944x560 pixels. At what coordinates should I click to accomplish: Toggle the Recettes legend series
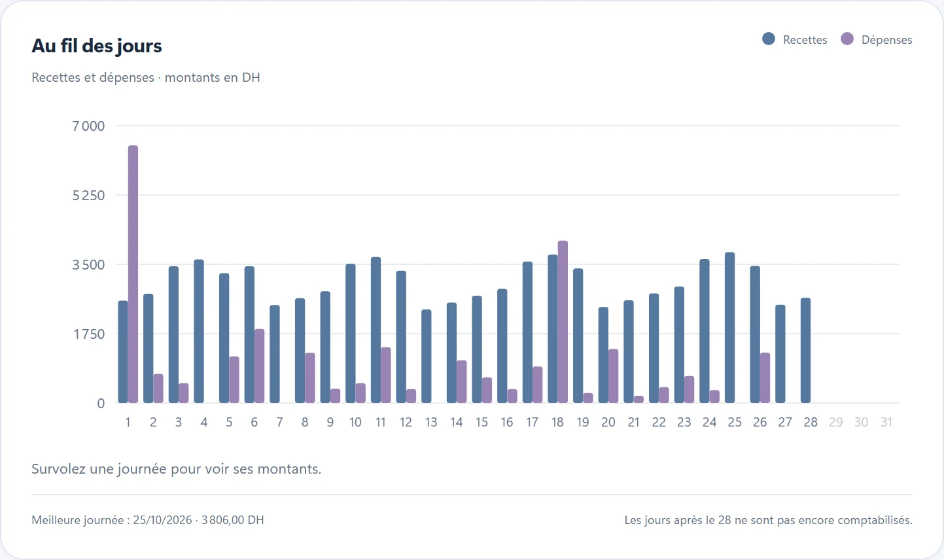795,39
